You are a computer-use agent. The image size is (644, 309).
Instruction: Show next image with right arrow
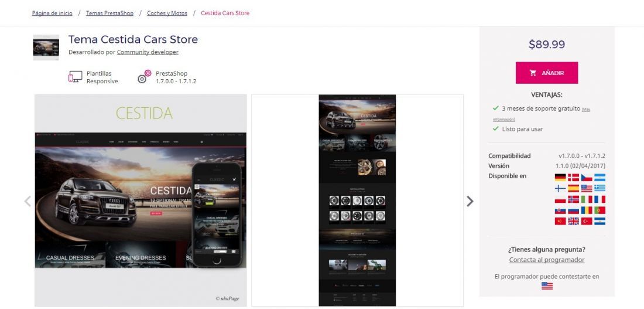[x=470, y=201]
